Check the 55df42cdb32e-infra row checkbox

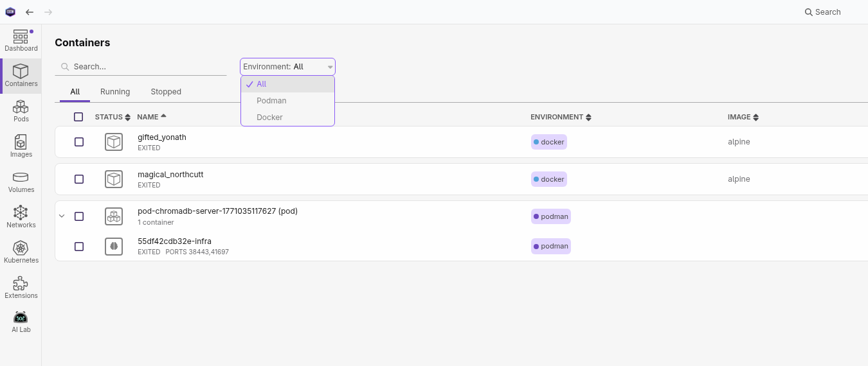(79, 246)
